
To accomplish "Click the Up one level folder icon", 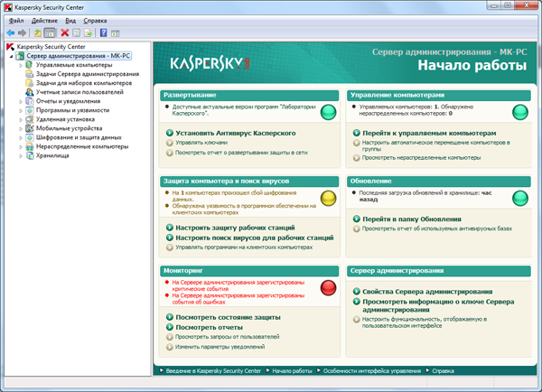I will (x=37, y=33).
